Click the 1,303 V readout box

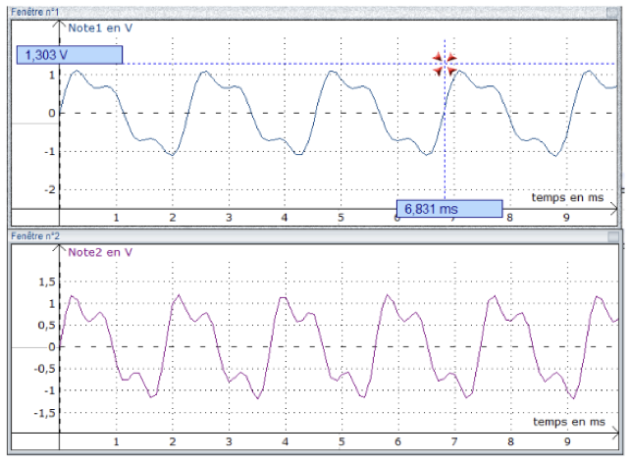coord(69,56)
